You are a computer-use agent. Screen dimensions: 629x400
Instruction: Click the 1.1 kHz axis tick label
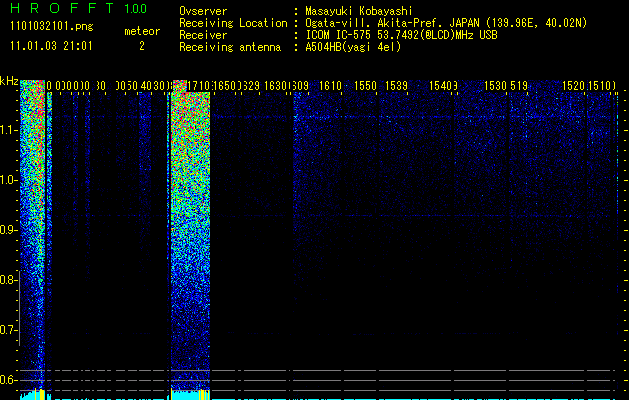[x=8, y=130]
